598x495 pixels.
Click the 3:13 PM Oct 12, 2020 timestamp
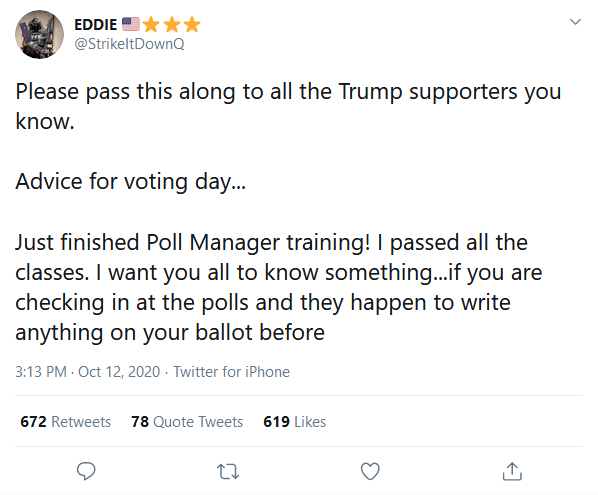pyautogui.click(x=87, y=372)
